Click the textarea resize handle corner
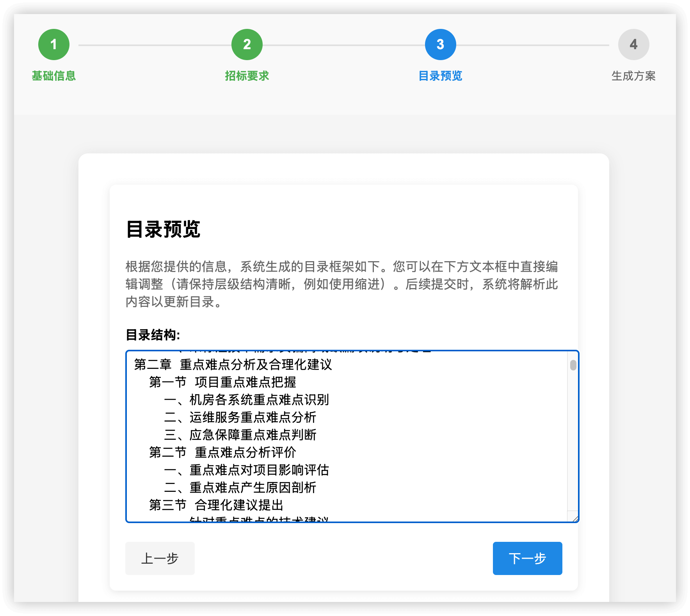Screen dimensions: 690x616 [x=575, y=518]
